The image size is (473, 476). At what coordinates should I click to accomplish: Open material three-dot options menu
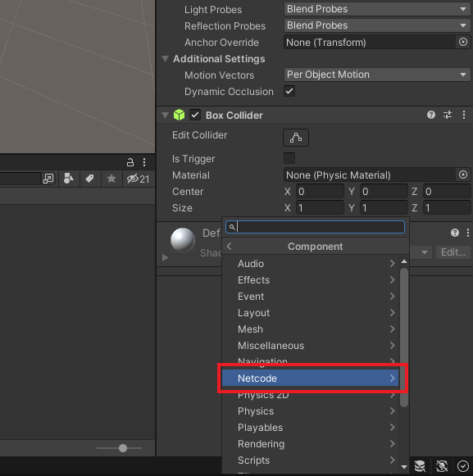[468, 233]
